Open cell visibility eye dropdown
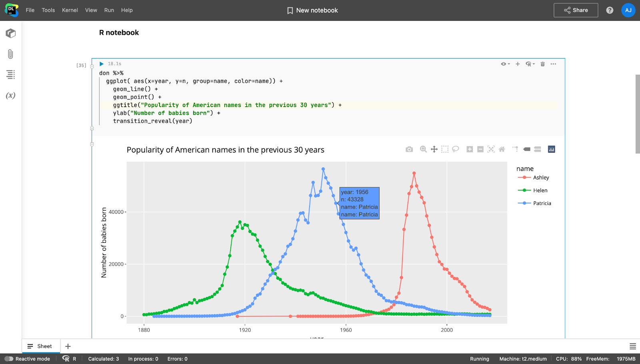Screen dimensions: 640x364 coord(505,64)
